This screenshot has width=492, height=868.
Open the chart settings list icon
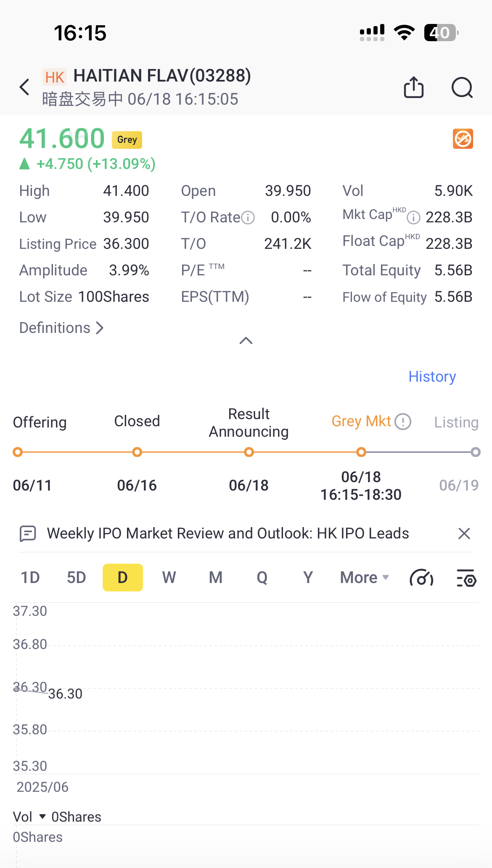pyautogui.click(x=466, y=578)
